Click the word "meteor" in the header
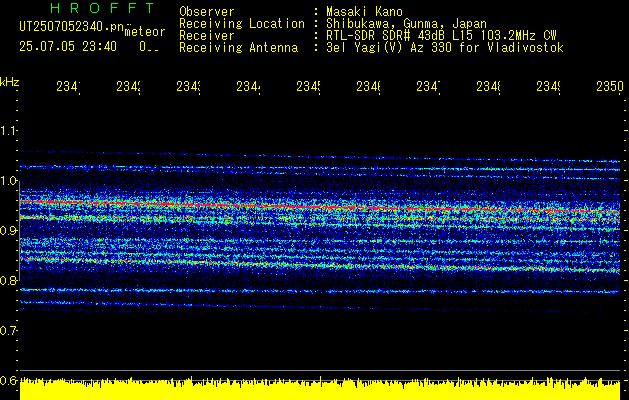Viewport: 629px width, 400px height. (x=145, y=32)
